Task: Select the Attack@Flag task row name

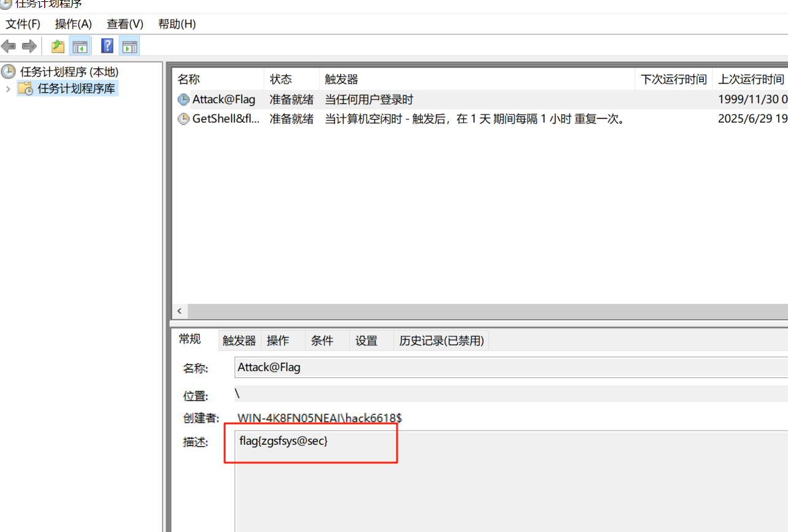Action: (223, 99)
